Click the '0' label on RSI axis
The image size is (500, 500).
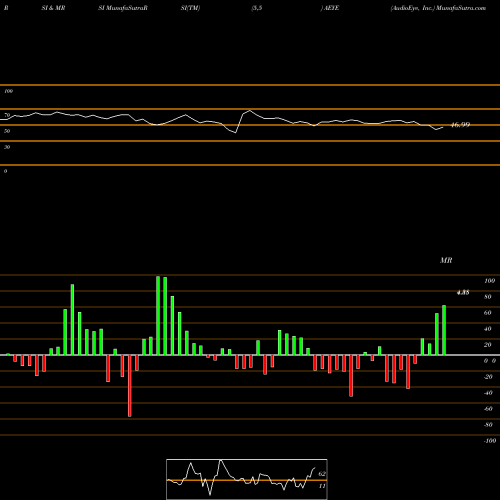click(5, 171)
